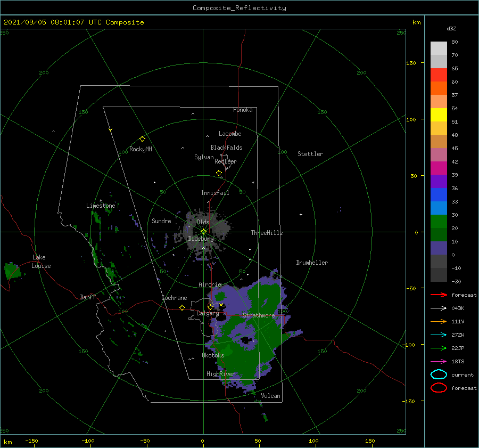
Task: Click the Strathmore label
Action: pos(259,315)
